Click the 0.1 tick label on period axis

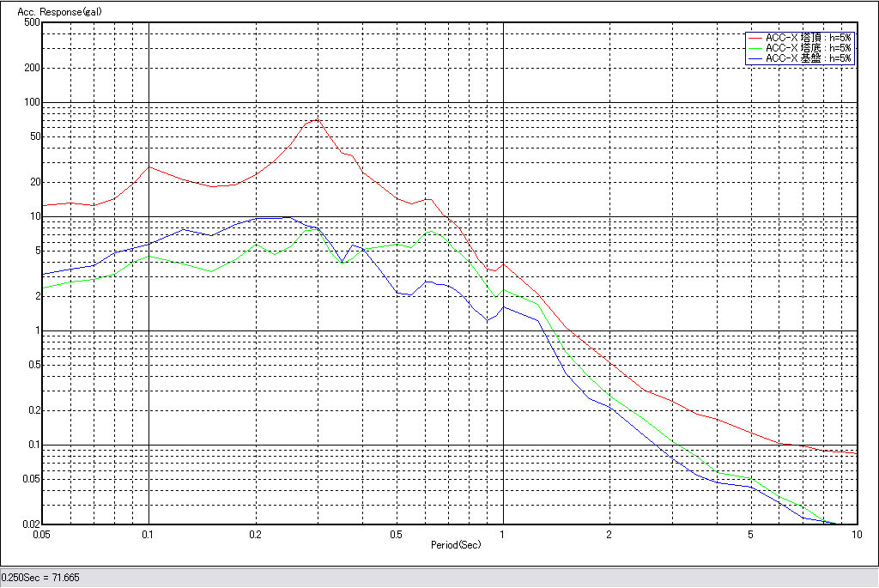tap(149, 534)
